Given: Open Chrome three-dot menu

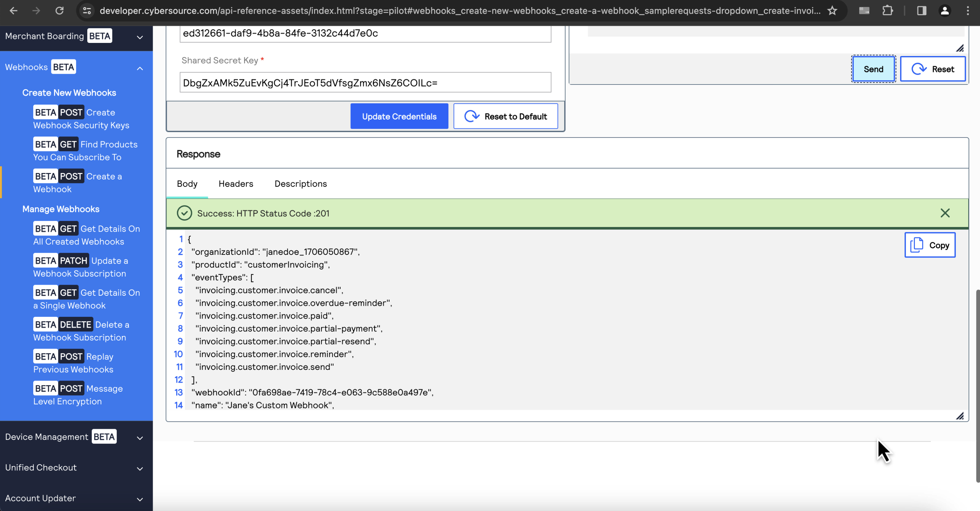Looking at the screenshot, I should click(x=968, y=11).
